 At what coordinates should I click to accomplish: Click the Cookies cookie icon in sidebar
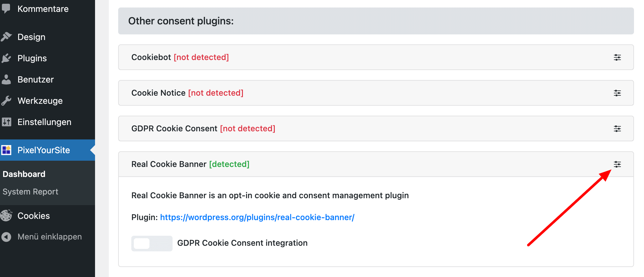coord(7,215)
